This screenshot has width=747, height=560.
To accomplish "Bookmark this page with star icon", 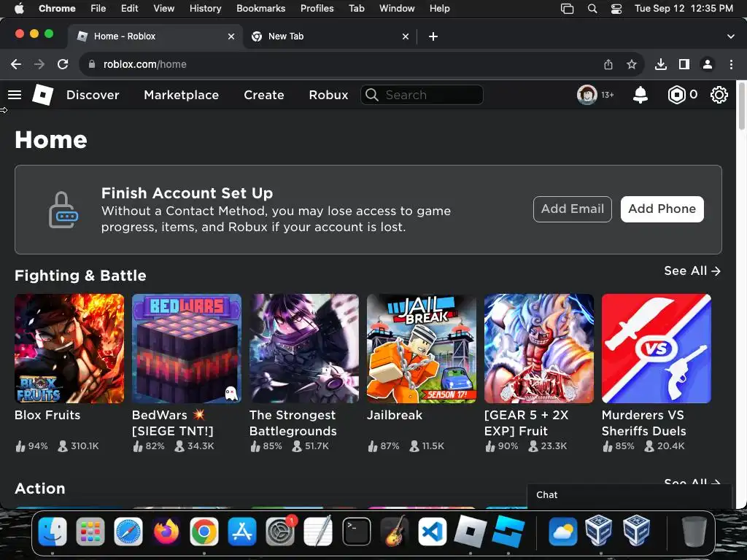I will click(631, 64).
